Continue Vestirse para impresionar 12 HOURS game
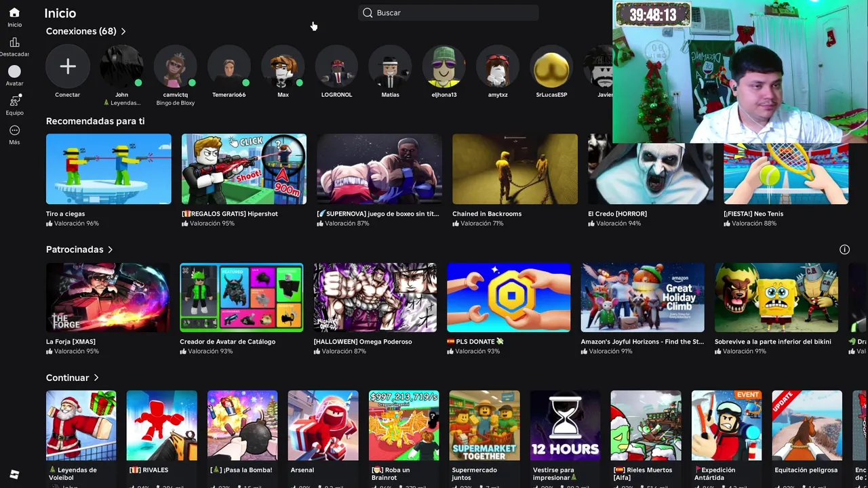 pos(565,426)
